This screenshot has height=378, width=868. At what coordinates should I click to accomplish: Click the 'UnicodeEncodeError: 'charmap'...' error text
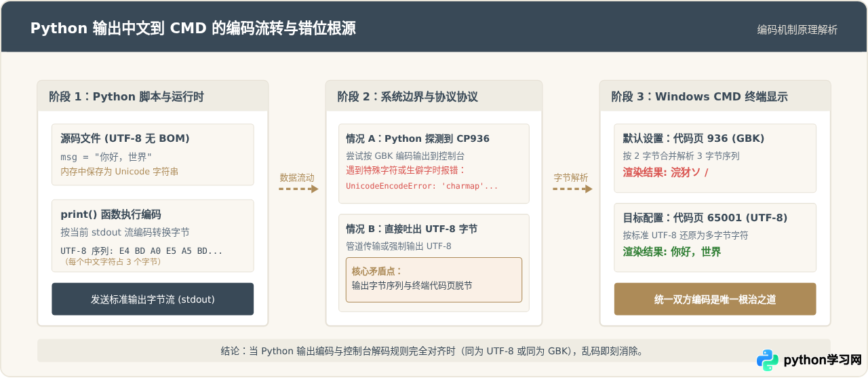[x=422, y=186]
